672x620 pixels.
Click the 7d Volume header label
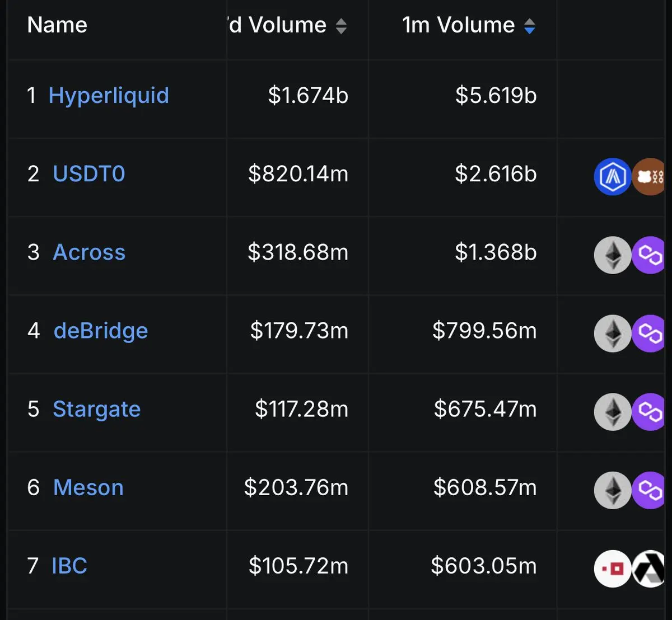277,25
